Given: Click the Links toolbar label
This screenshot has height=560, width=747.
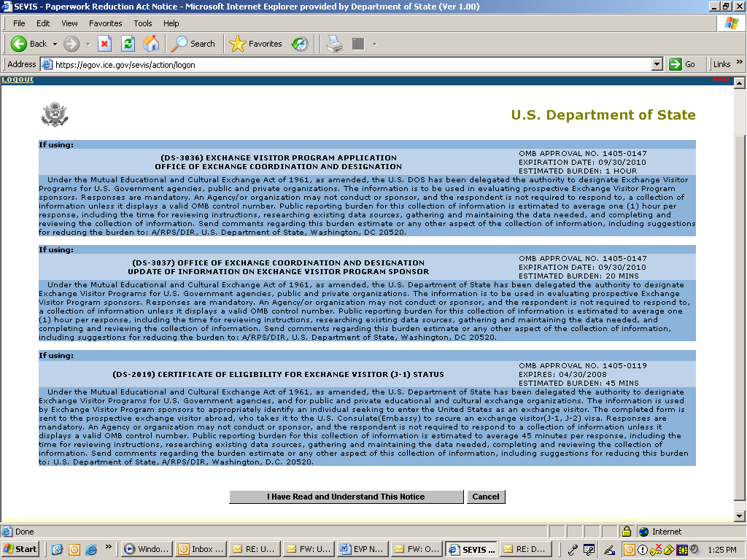Looking at the screenshot, I should [721, 64].
